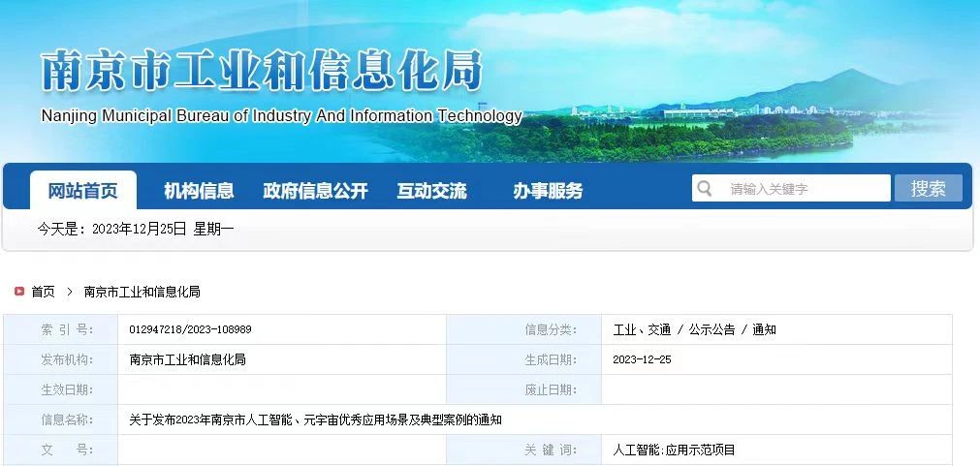980x466 pixels.
Task: Click the red home icon in breadcrumb
Action: tap(19, 291)
